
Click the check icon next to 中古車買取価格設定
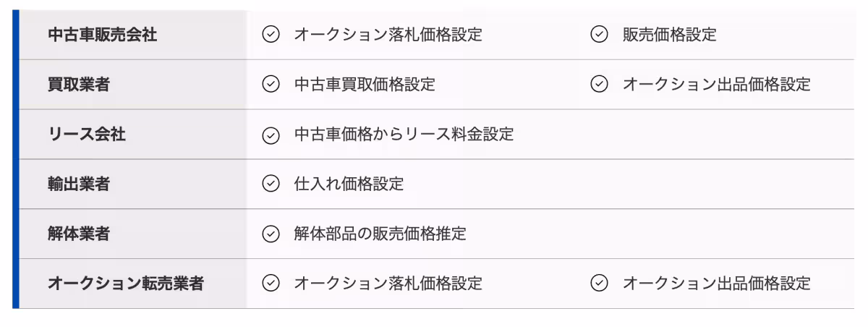pos(271,85)
